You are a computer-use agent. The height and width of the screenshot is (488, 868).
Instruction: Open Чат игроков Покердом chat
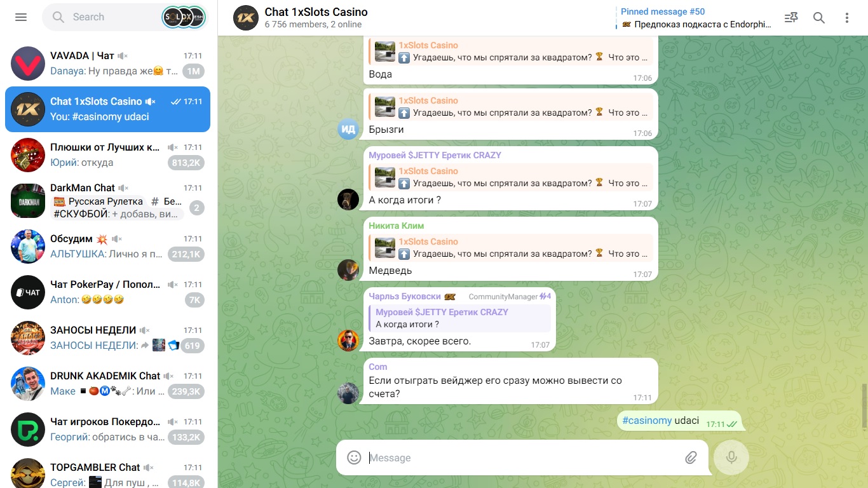pos(108,430)
